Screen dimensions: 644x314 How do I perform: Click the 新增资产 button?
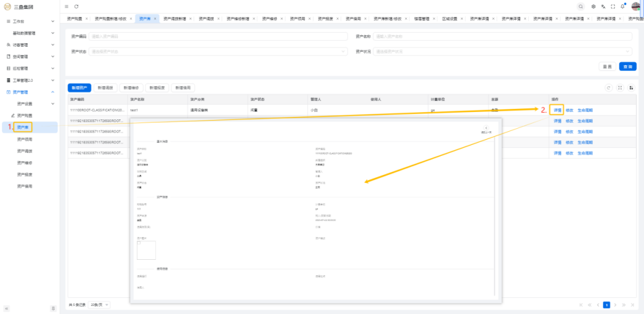[79, 87]
